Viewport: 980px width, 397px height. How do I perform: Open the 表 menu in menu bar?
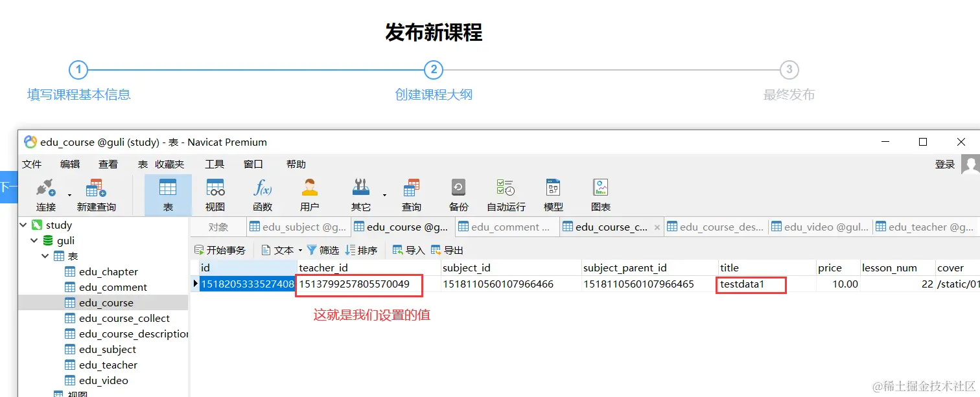[143, 164]
